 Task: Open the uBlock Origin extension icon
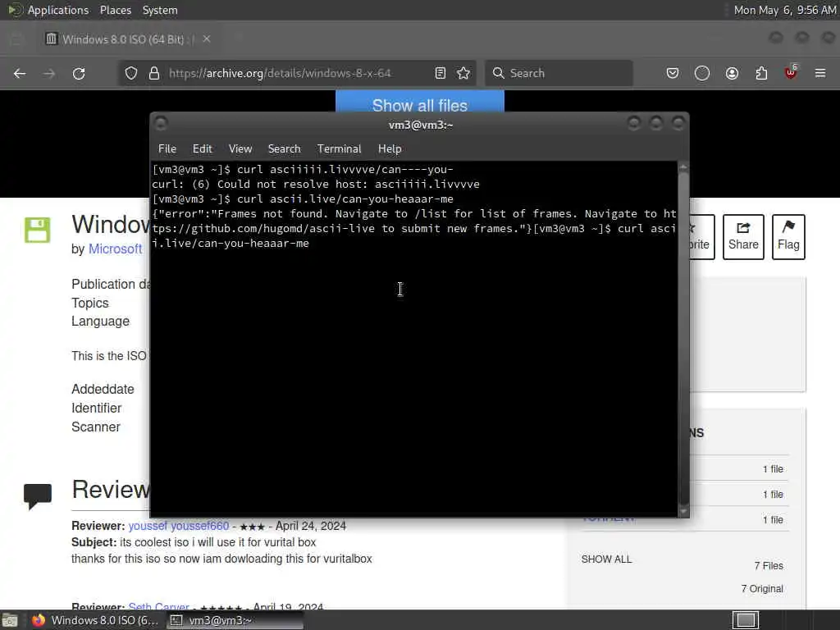792,72
